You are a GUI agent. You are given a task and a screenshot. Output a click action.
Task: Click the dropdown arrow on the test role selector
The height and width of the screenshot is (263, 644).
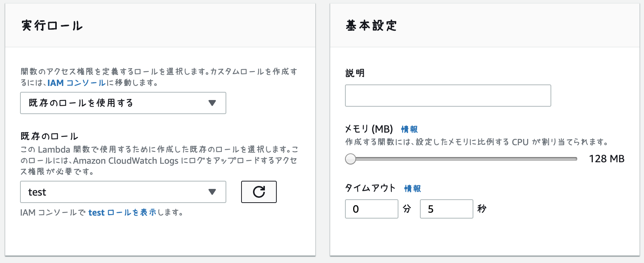212,192
